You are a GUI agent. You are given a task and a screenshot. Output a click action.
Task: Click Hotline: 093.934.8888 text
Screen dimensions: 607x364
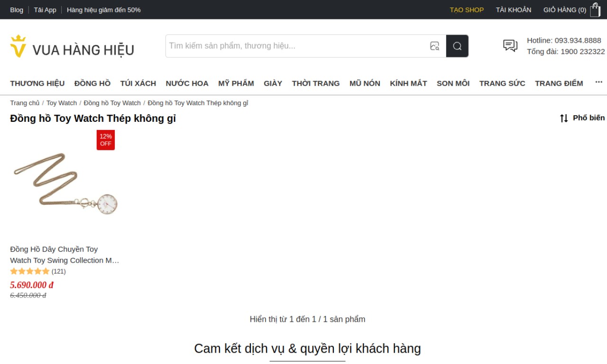(x=564, y=40)
